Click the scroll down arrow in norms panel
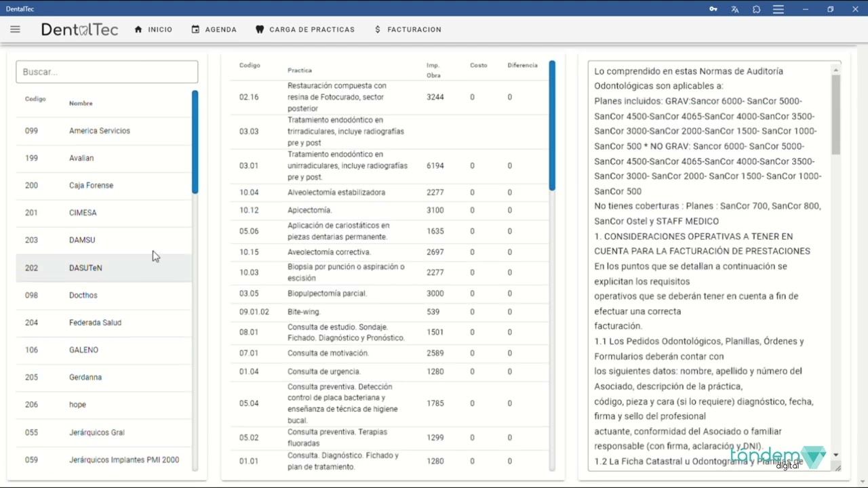Viewport: 868px width, 488px height. (836, 455)
